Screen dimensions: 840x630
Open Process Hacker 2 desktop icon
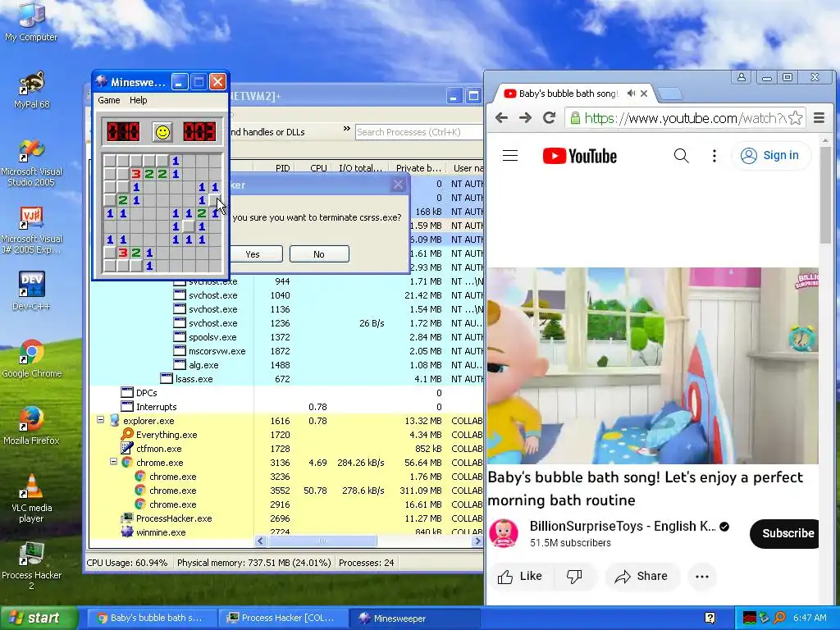coord(31,566)
